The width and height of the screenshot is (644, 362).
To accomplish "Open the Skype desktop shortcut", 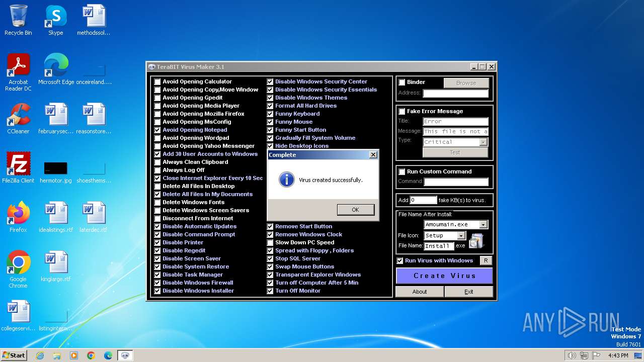I will [55, 20].
